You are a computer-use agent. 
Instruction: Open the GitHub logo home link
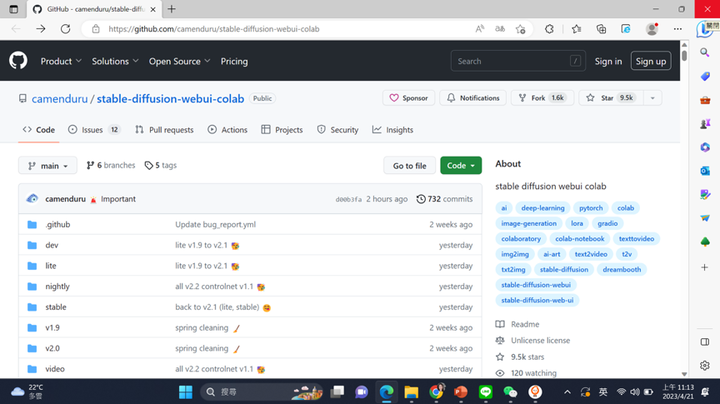[18, 61]
